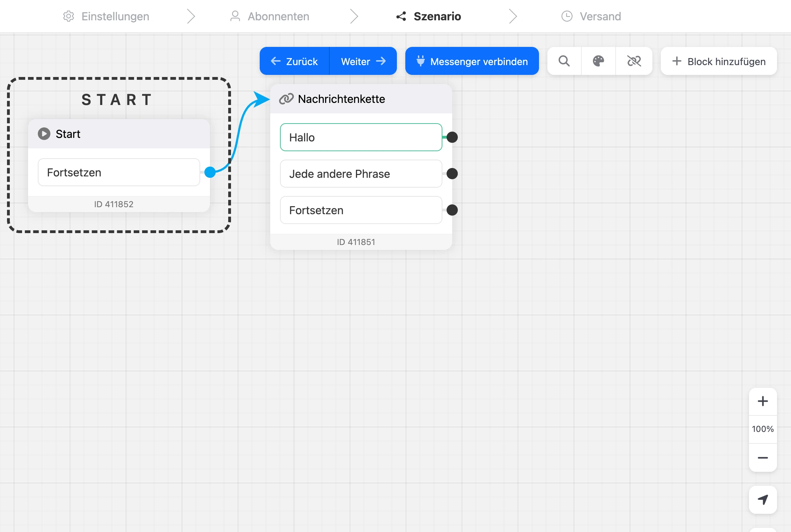
Task: Zoom out with the minus button
Action: click(x=763, y=458)
